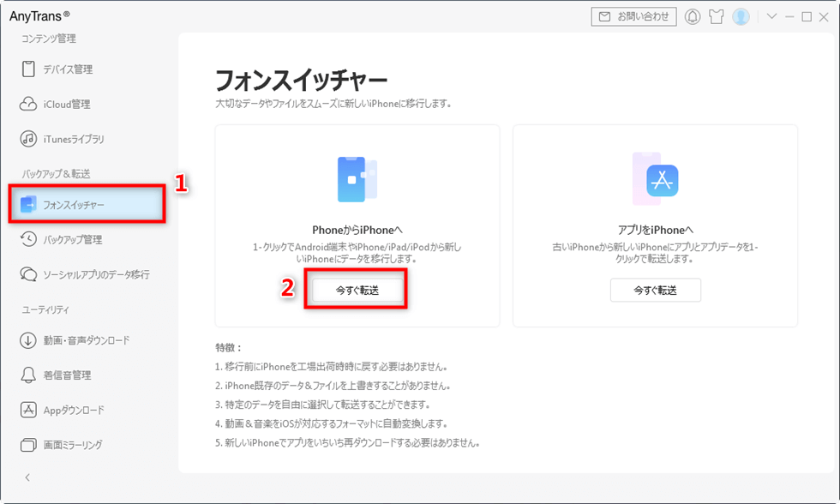The width and height of the screenshot is (840, 504).
Task: Click the コンテンツ管理 section header
Action: [49, 39]
